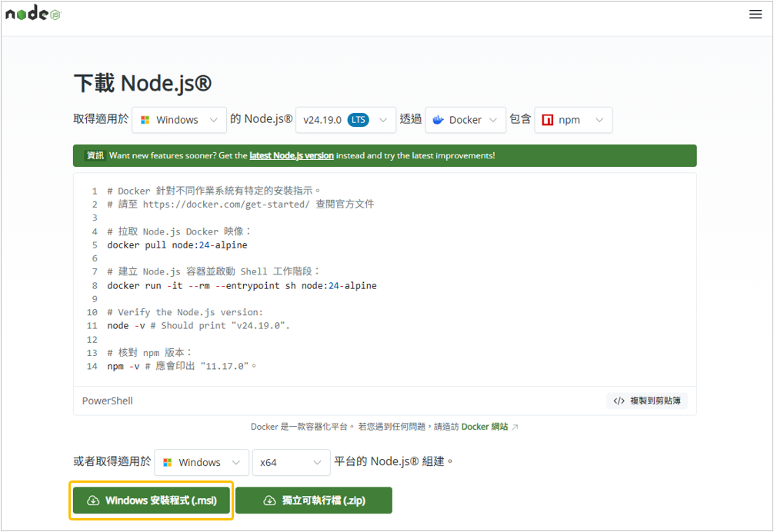Image resolution: width=774 pixels, height=532 pixels.
Task: Click the download cloud icon on the .zip button
Action: [269, 500]
